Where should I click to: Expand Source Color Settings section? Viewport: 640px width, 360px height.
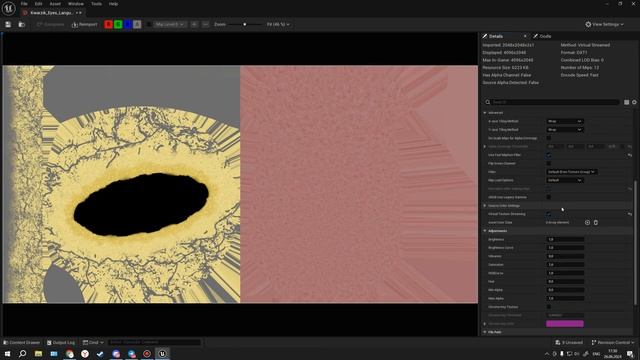[x=485, y=206]
